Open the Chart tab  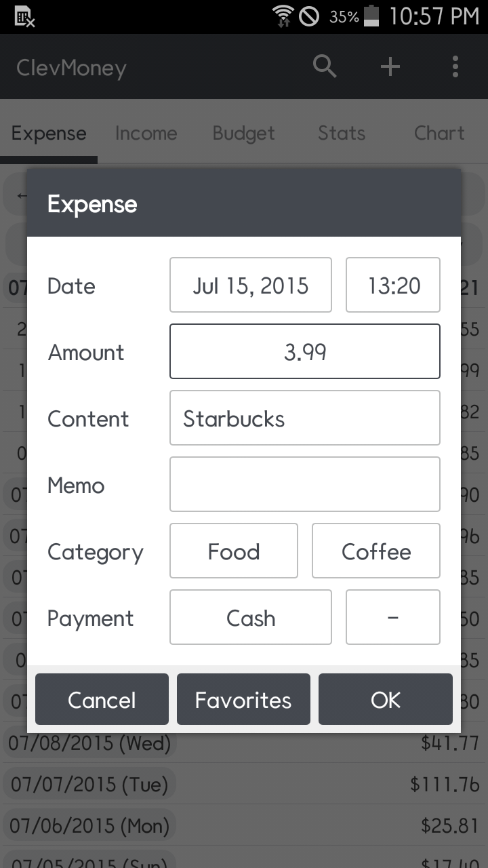pos(439,133)
